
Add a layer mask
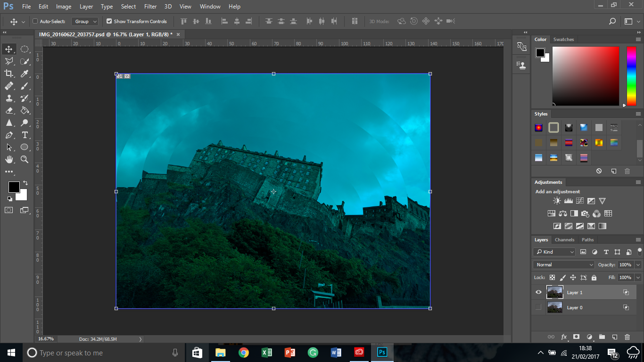pos(577,337)
